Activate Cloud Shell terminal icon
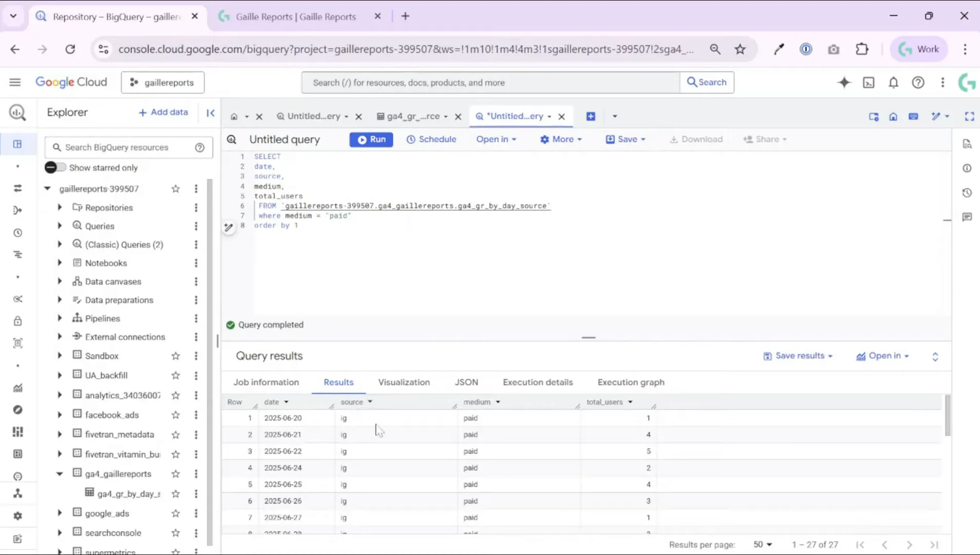The height and width of the screenshot is (555, 980). click(869, 82)
